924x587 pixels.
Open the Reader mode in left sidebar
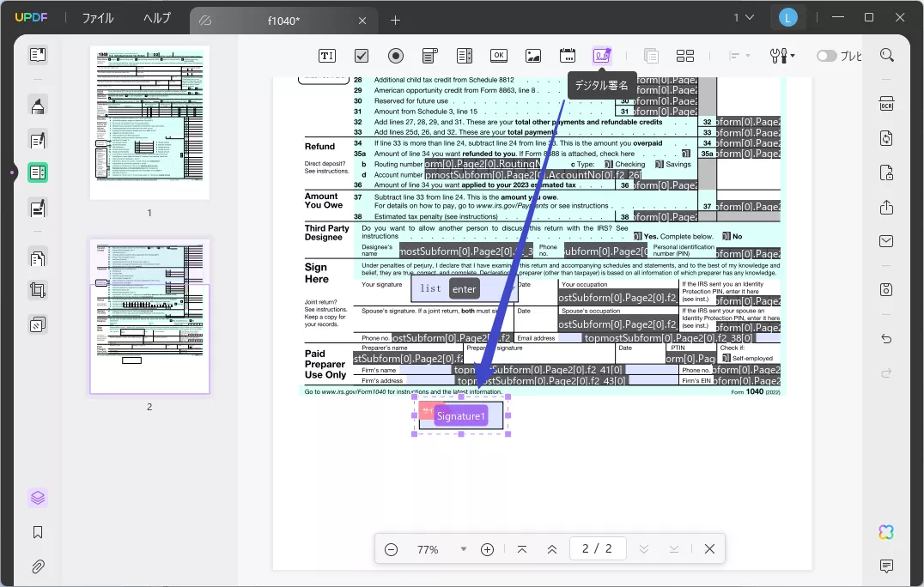coord(38,55)
